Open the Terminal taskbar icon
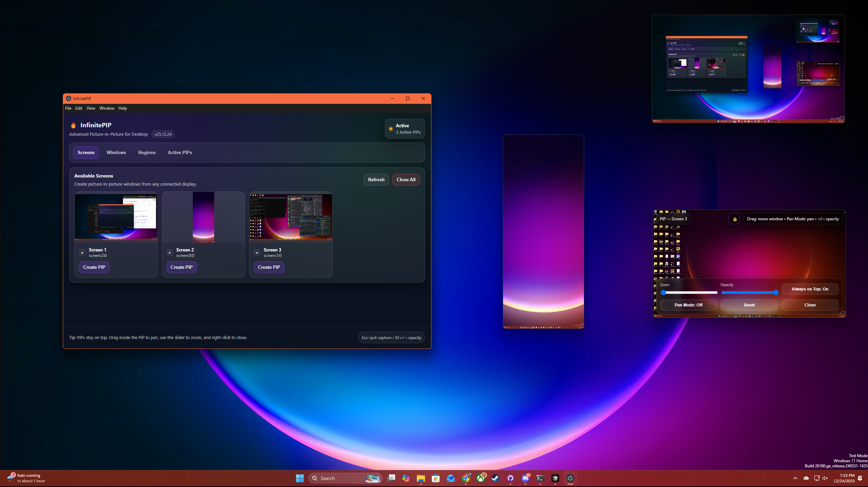This screenshot has width=868, height=487. coord(540,478)
